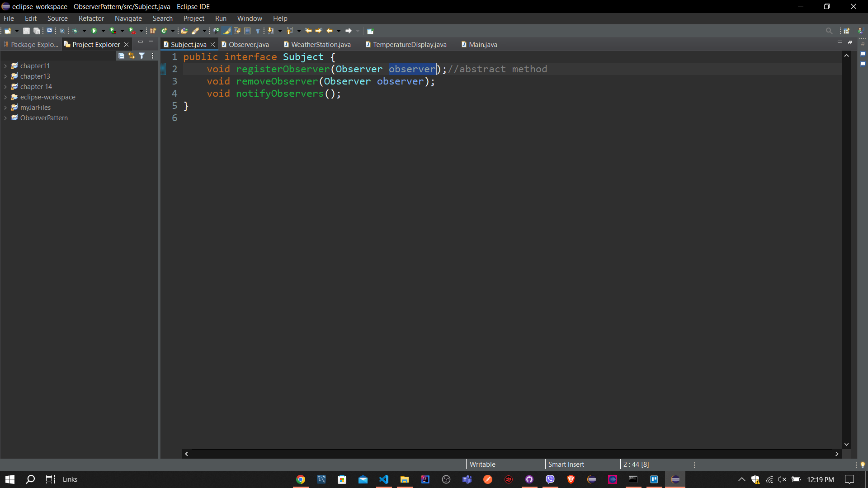Open dropdown arrow next to Run icon
The width and height of the screenshot is (868, 488).
click(103, 31)
